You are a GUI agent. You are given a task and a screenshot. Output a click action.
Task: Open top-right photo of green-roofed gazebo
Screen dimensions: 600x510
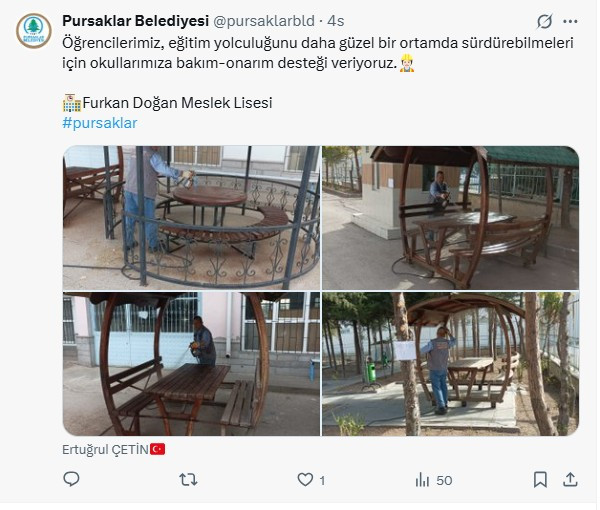coord(450,217)
